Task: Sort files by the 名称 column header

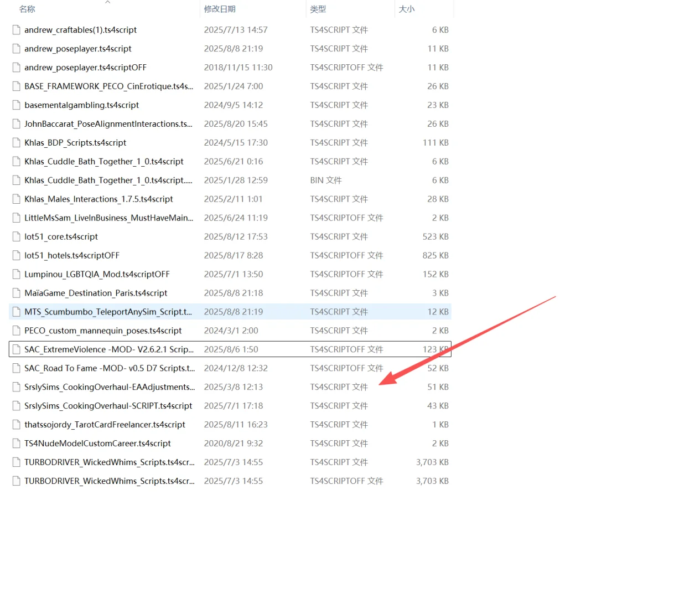Action: pos(27,9)
